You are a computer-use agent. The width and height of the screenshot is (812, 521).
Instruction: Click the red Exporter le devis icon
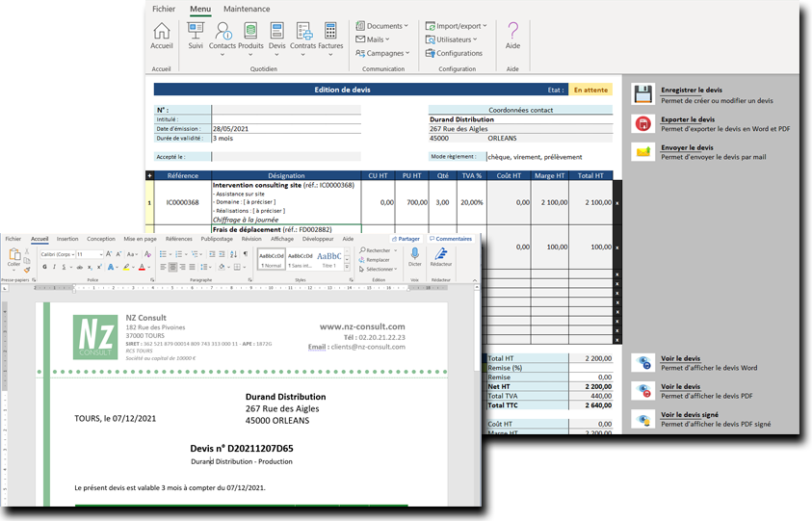point(643,124)
